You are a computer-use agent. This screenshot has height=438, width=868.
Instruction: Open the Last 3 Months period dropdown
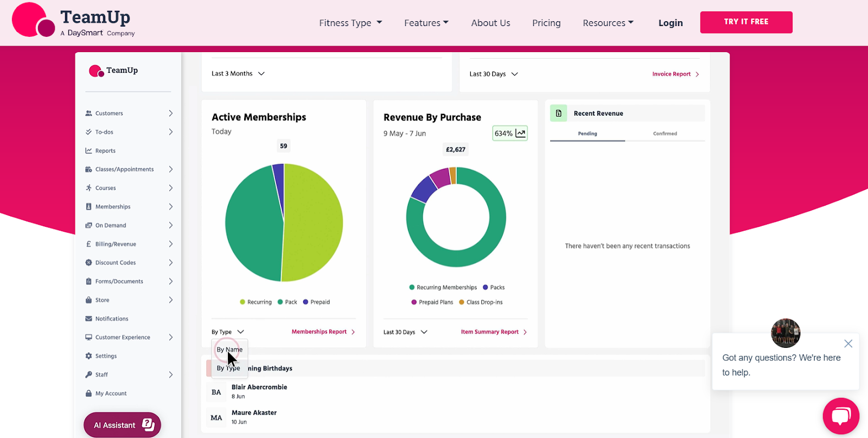[x=238, y=74]
